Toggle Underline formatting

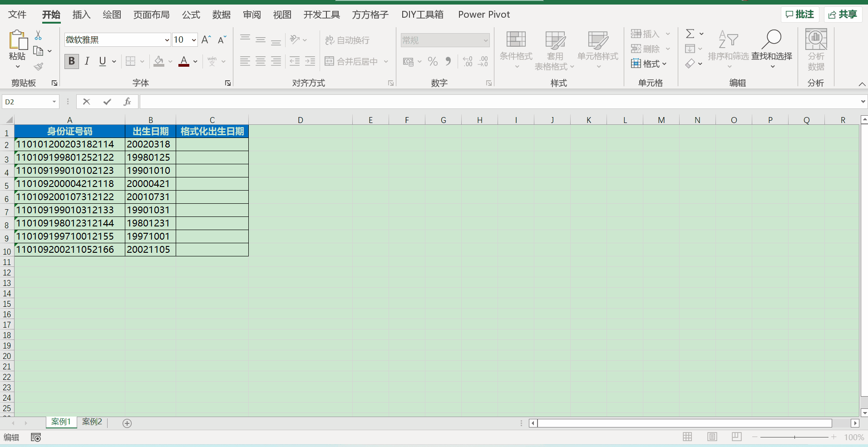coord(103,61)
